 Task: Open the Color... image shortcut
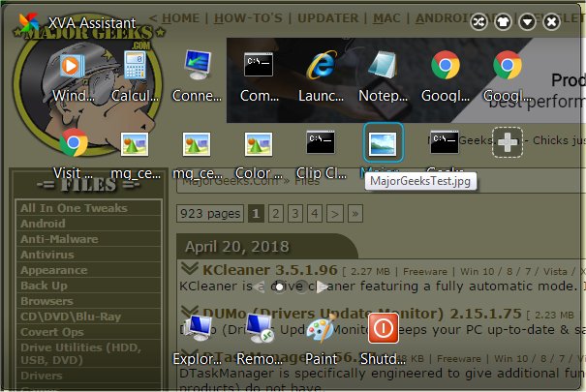click(x=259, y=154)
